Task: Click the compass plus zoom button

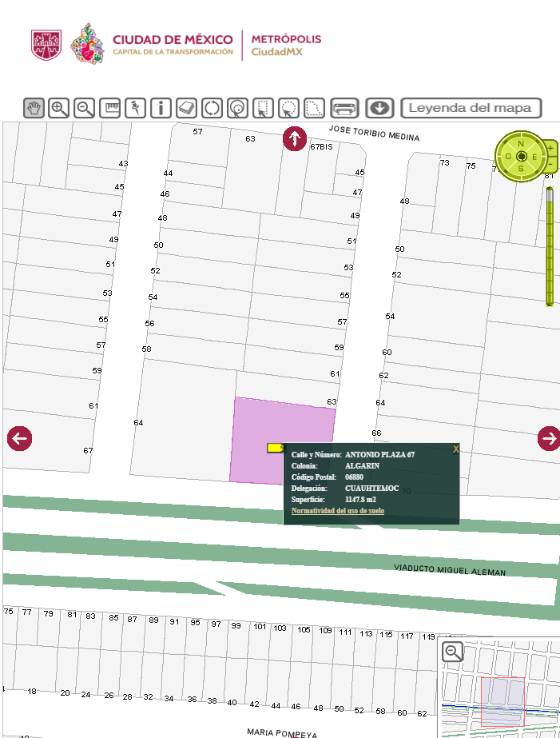Action: click(x=550, y=148)
